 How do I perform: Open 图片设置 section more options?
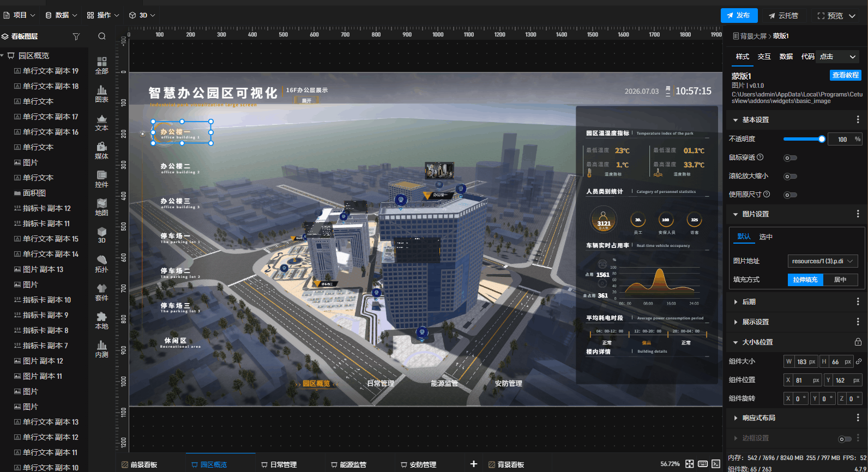click(858, 214)
